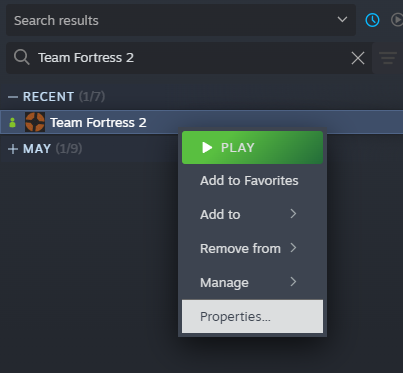Collapse the RECENT category
This screenshot has height=373, width=403.
pyautogui.click(x=13, y=97)
